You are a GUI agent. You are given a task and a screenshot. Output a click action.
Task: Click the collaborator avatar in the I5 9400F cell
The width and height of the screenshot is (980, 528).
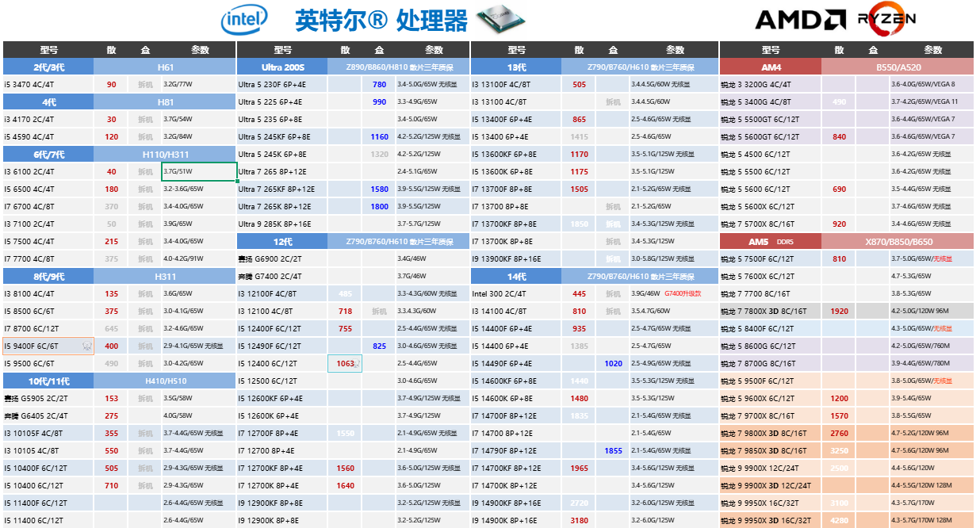[x=86, y=346]
